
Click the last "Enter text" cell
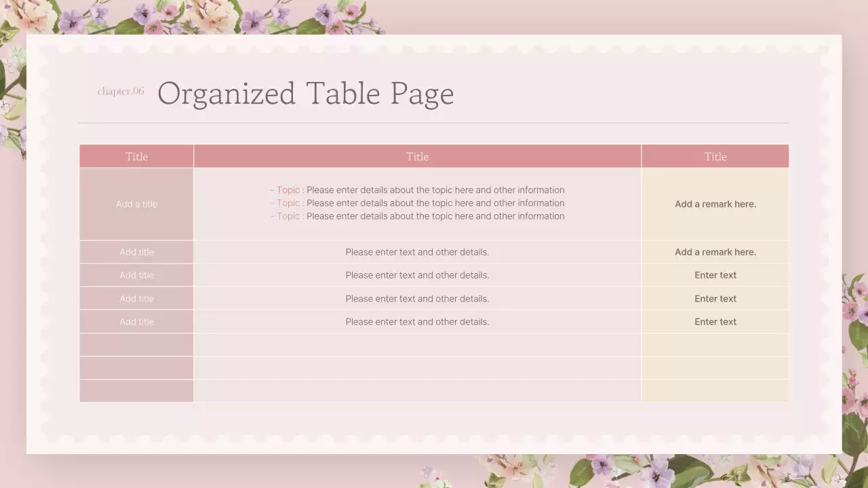point(715,322)
